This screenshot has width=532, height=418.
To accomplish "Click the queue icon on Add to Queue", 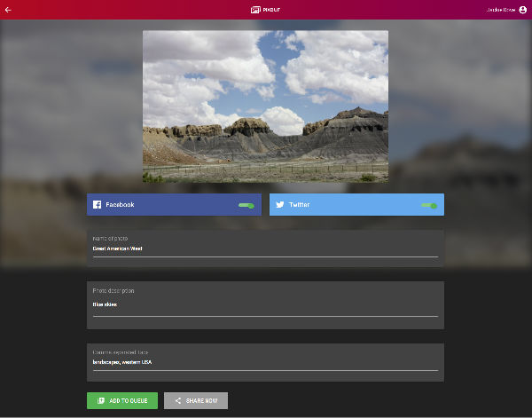I will [x=101, y=401].
